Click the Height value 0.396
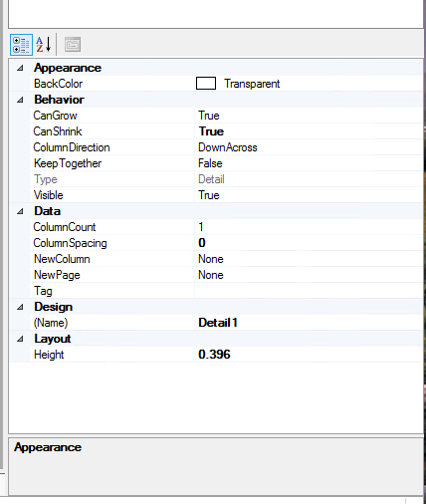 pyautogui.click(x=214, y=355)
